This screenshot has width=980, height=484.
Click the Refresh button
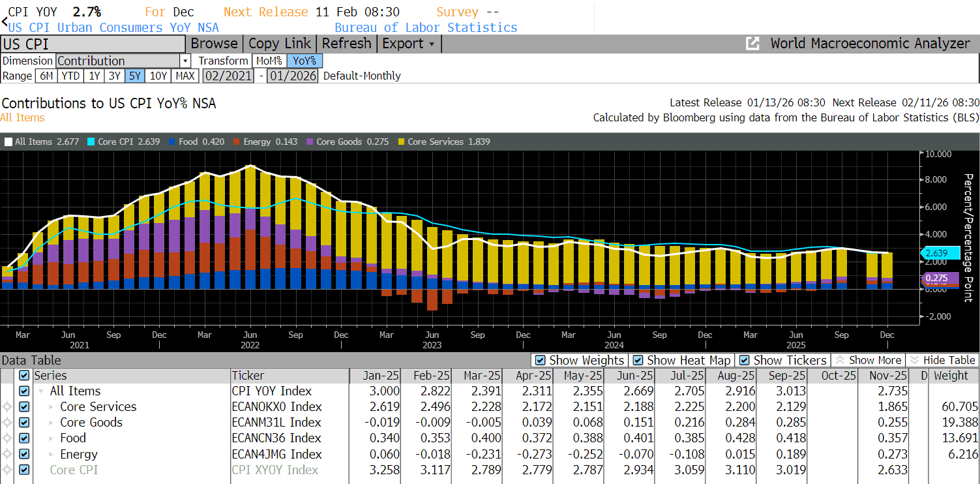(346, 44)
